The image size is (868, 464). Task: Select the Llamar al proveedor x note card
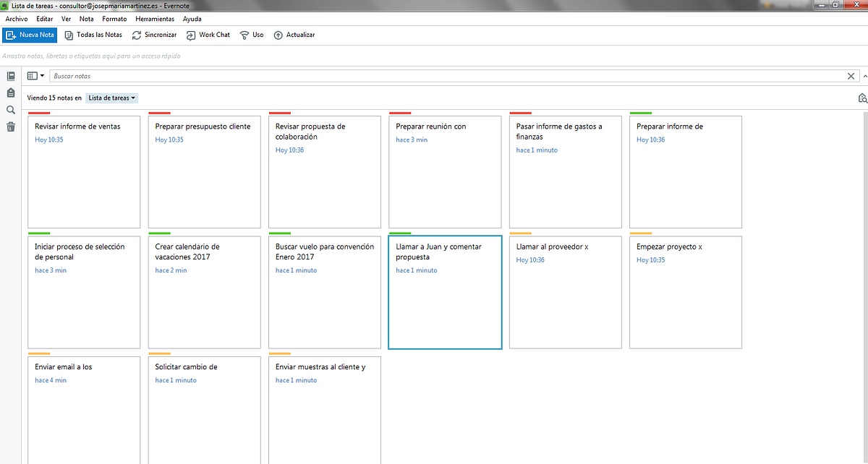[566, 292]
